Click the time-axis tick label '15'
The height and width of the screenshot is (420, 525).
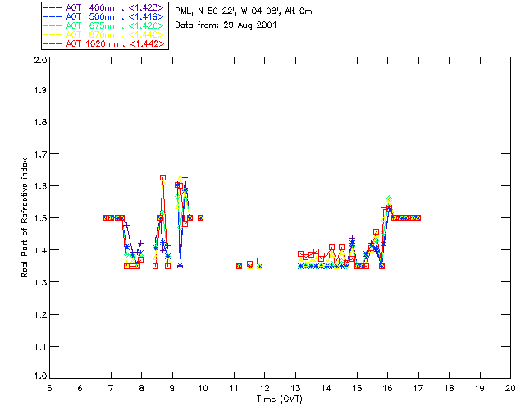click(x=357, y=388)
